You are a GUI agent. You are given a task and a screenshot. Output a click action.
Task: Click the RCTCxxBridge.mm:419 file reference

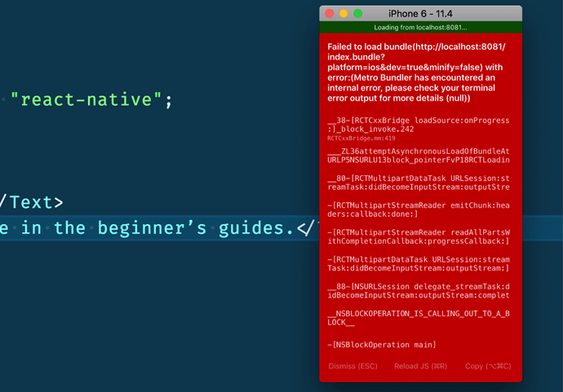click(x=361, y=139)
